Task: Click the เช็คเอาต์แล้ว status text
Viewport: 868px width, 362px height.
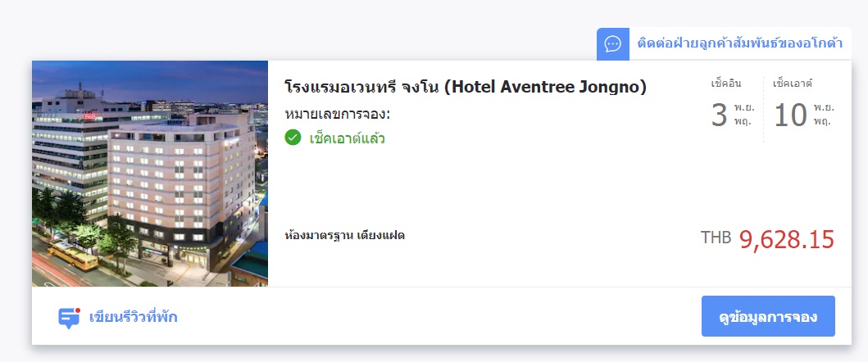Action: pos(347,138)
